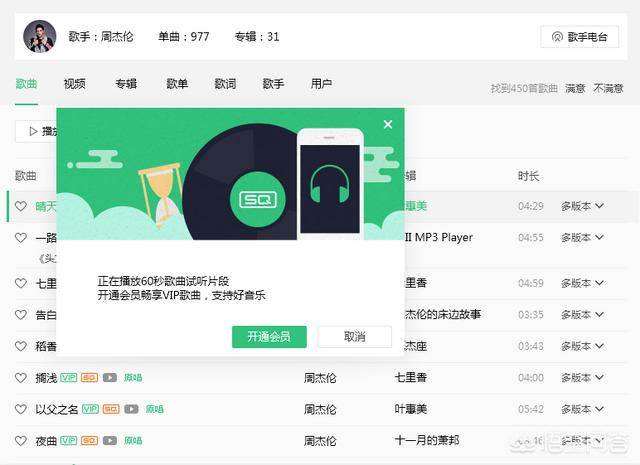Click the 原唱 tag on 搁浅
The height and width of the screenshot is (465, 640).
click(x=133, y=378)
